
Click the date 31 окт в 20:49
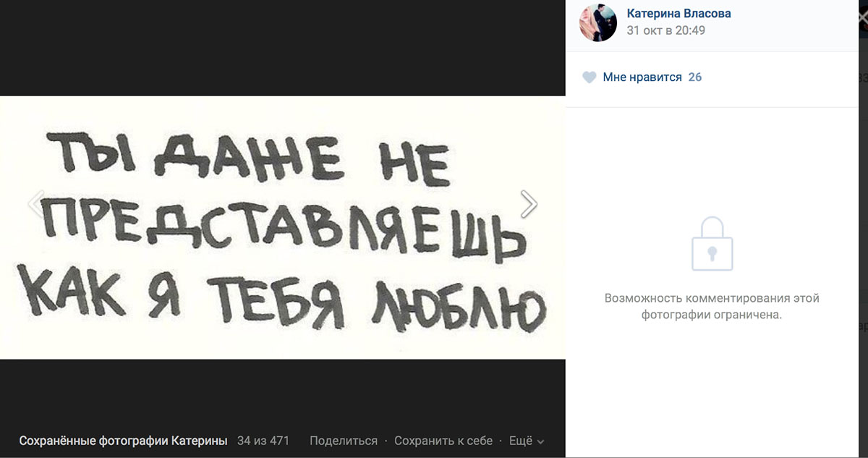665,30
